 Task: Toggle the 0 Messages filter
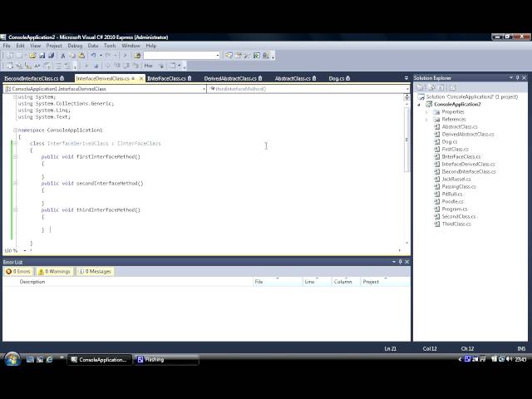(95, 272)
